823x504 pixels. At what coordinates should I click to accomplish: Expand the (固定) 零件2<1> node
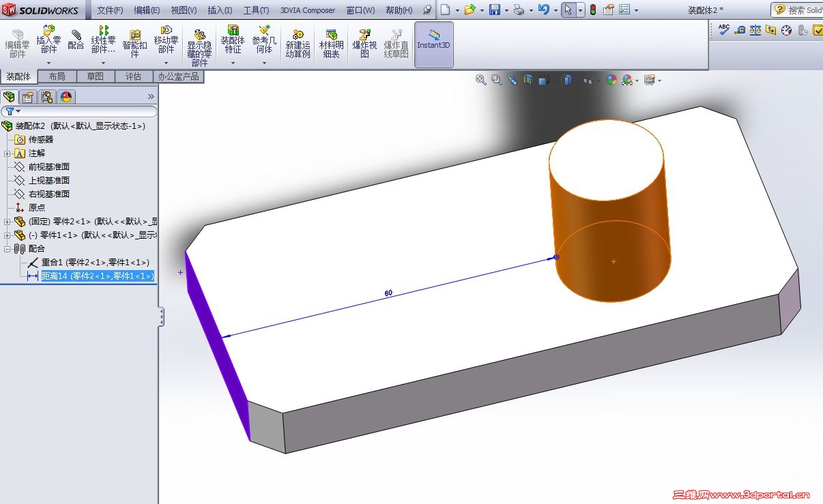(8, 222)
